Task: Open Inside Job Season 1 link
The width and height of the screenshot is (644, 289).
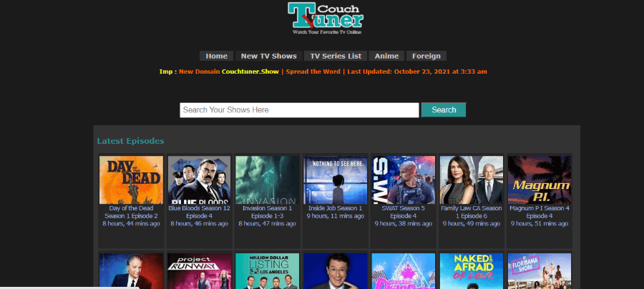Action: pos(335,209)
